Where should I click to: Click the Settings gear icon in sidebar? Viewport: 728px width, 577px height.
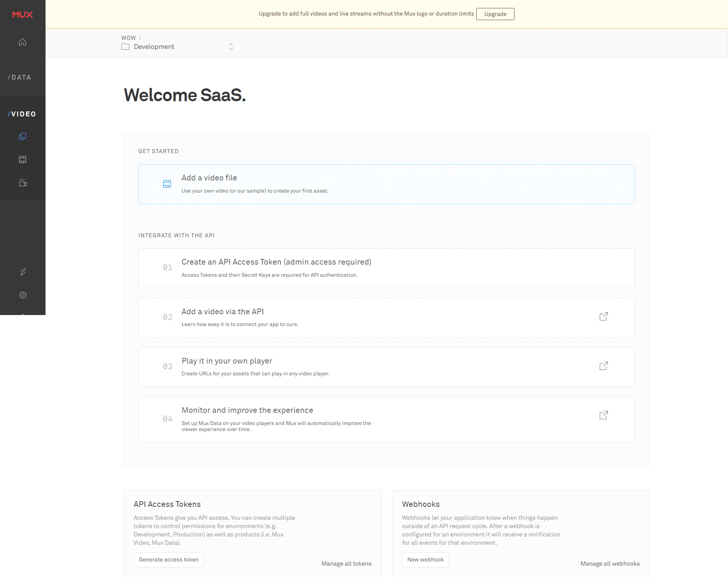coord(22,295)
